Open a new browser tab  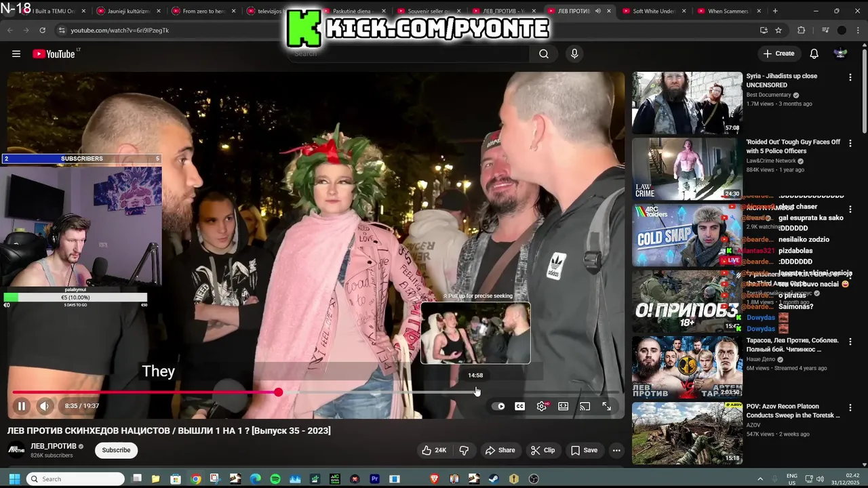775,11
